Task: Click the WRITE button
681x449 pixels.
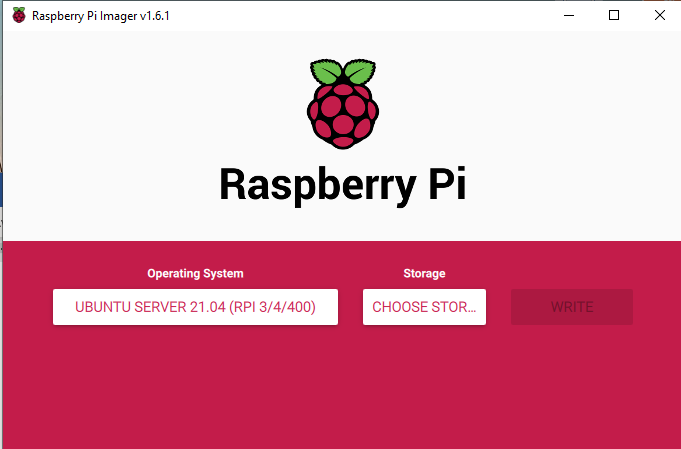Action: pos(572,307)
